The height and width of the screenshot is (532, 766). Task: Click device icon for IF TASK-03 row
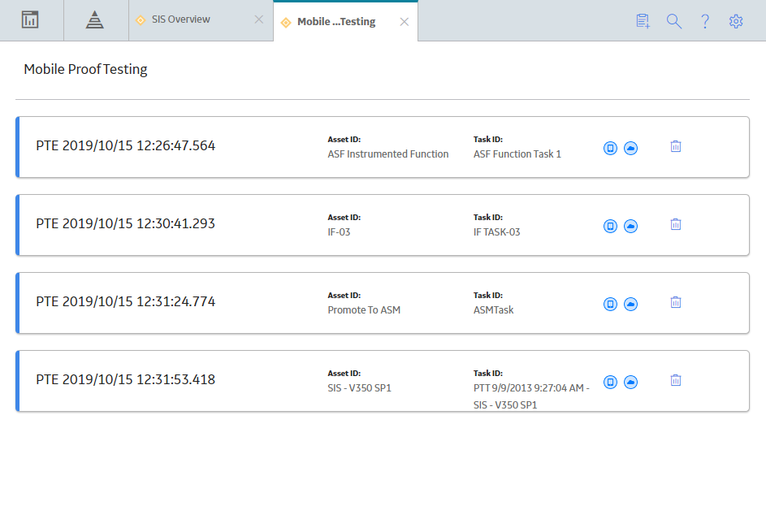[x=610, y=226]
